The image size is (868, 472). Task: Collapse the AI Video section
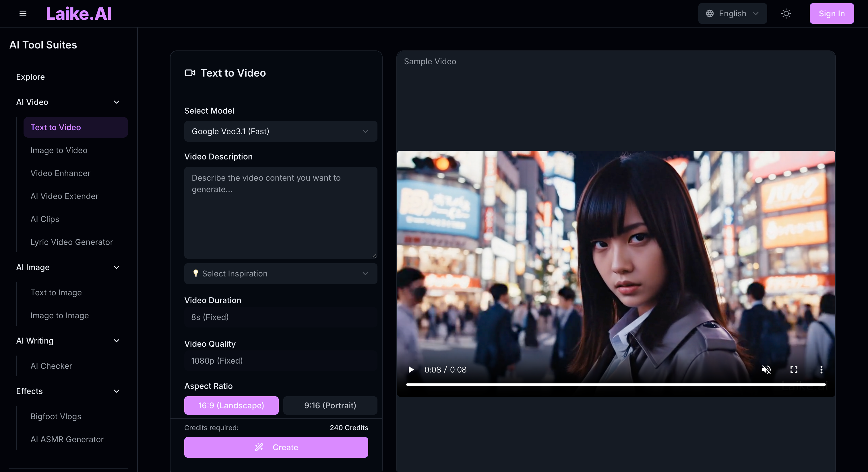[x=116, y=102]
